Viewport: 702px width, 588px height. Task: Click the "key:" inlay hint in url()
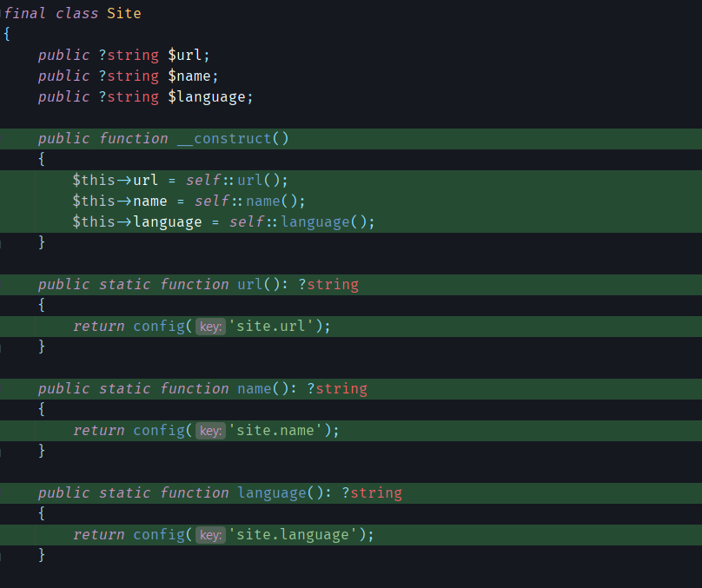pyautogui.click(x=209, y=326)
